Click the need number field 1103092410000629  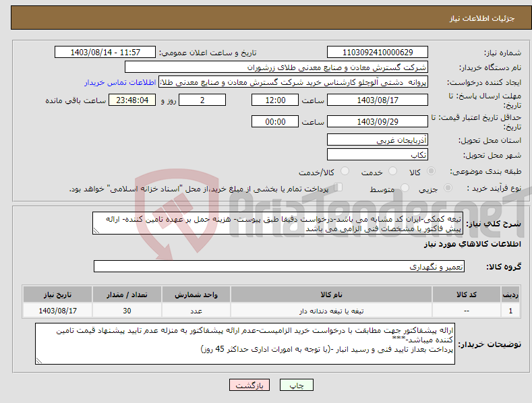click(378, 53)
